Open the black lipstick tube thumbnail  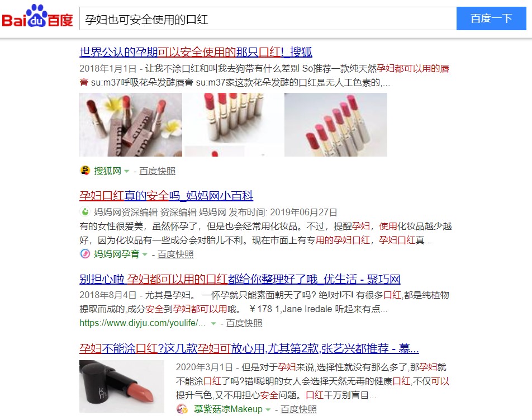point(122,386)
